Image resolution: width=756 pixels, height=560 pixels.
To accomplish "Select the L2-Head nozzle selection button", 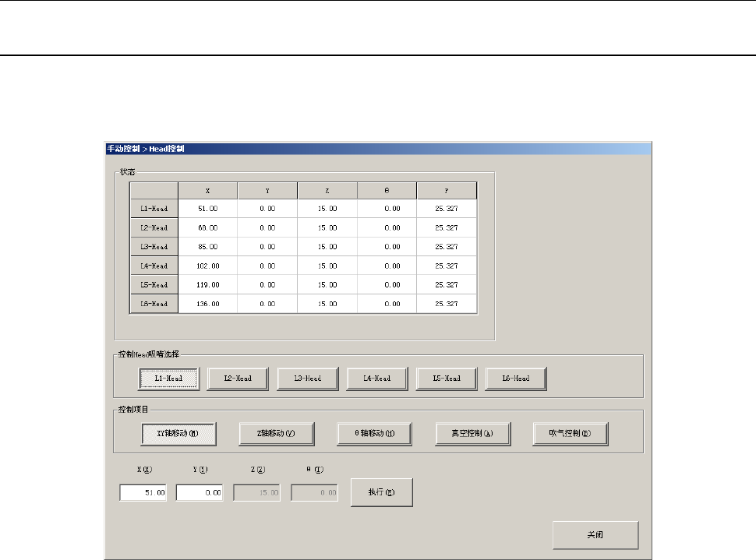I will pos(238,379).
